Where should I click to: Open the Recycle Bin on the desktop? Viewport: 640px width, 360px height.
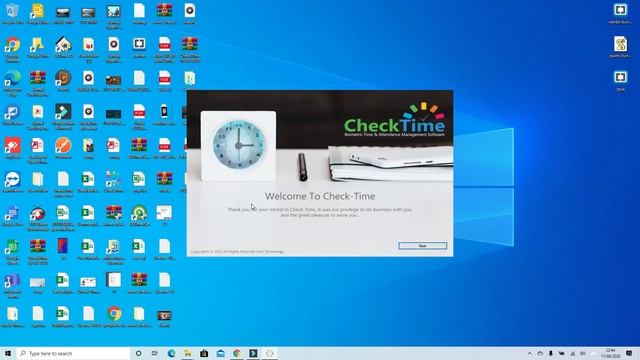[12, 11]
